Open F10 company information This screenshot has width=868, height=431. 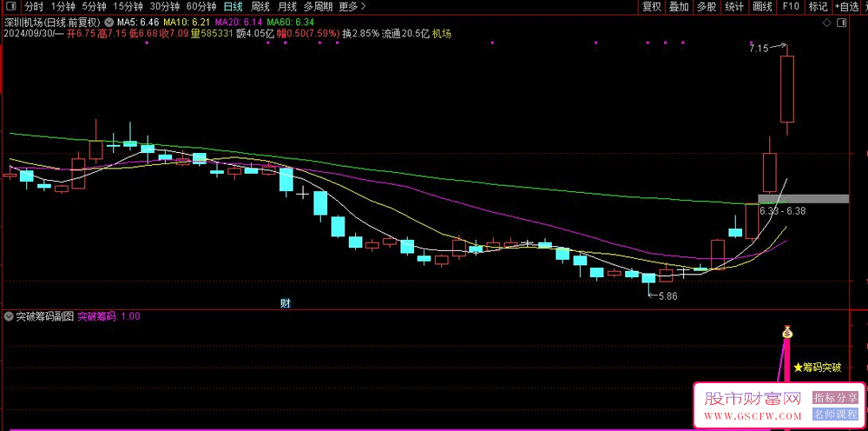[790, 6]
